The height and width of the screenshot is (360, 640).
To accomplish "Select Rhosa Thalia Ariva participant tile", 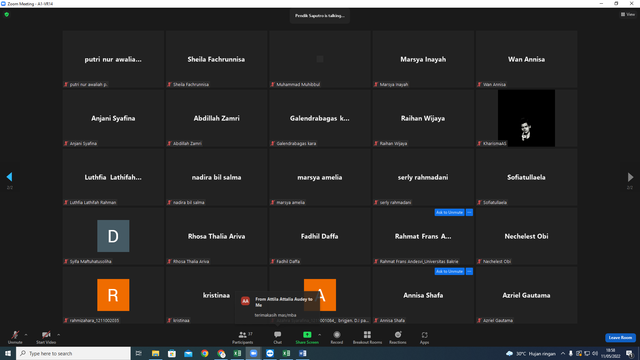I will coord(216,236).
